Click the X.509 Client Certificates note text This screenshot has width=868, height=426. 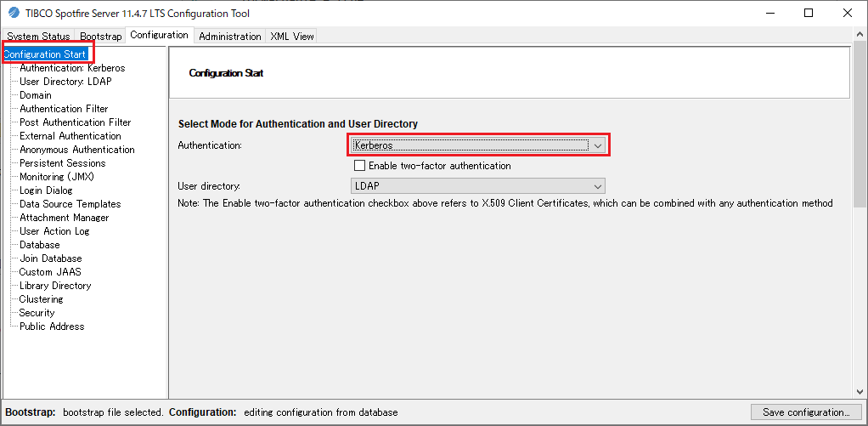pyautogui.click(x=505, y=203)
